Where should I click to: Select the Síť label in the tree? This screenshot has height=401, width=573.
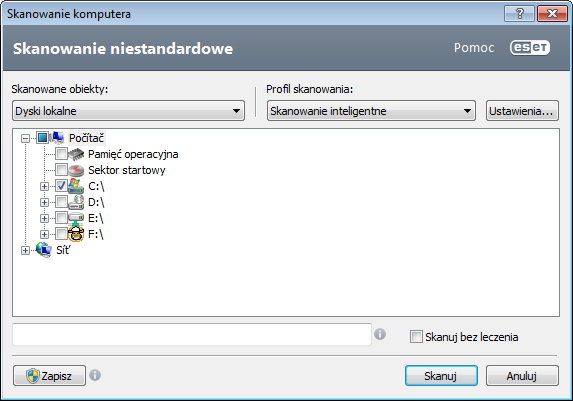(x=63, y=250)
